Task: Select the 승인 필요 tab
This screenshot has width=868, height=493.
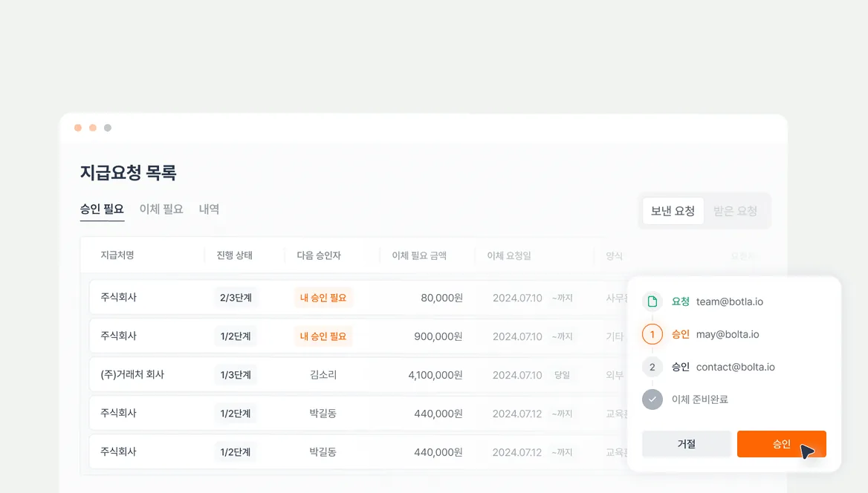Action: click(102, 209)
